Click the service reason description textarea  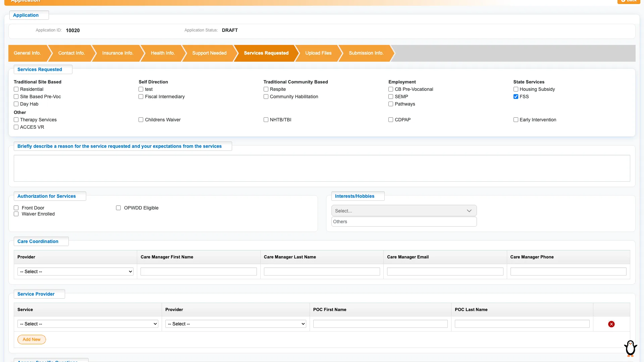coord(322,168)
